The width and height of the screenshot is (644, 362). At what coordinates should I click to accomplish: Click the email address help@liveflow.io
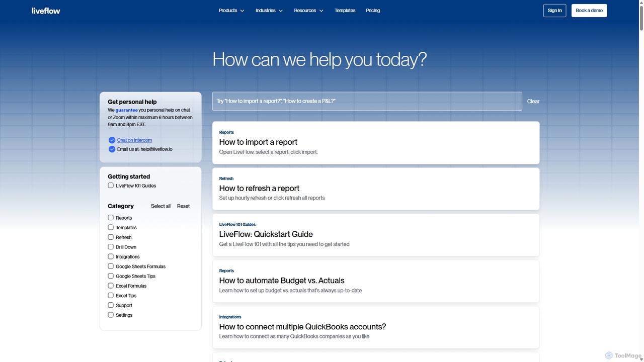coord(156,149)
